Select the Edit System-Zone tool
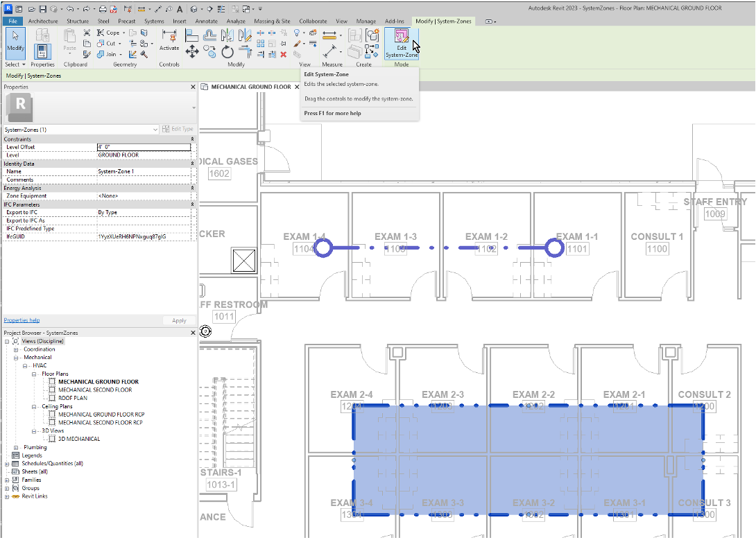 [x=401, y=44]
